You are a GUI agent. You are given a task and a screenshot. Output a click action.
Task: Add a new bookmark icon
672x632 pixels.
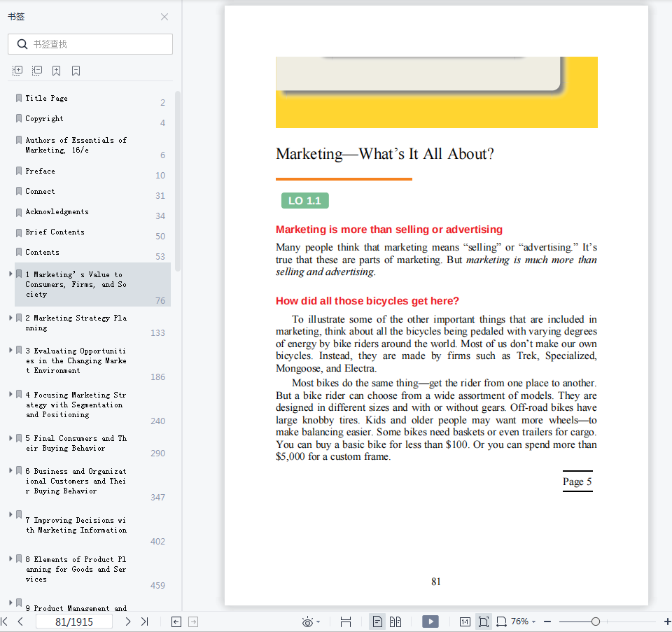coord(56,71)
